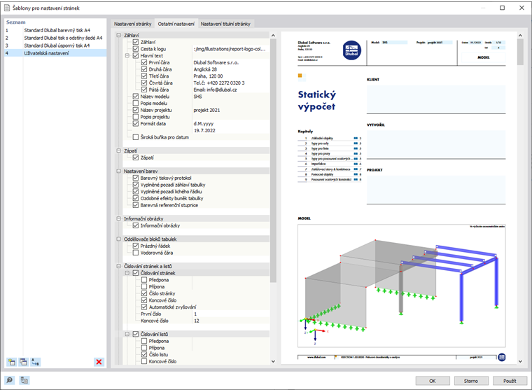532x392 pixels.
Task: Open help via the question bubble icon
Action: click(x=10, y=381)
